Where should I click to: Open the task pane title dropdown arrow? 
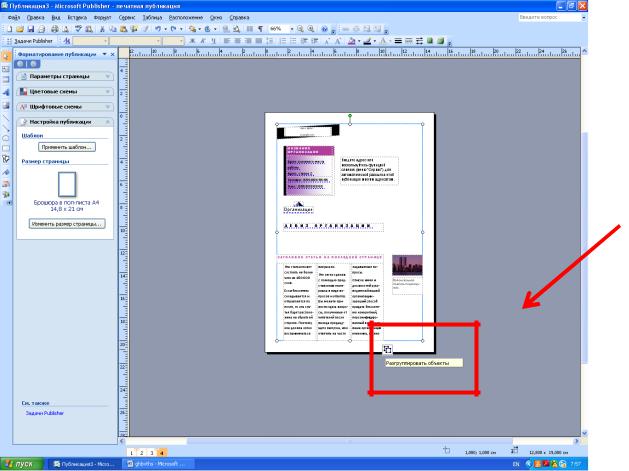[x=104, y=54]
